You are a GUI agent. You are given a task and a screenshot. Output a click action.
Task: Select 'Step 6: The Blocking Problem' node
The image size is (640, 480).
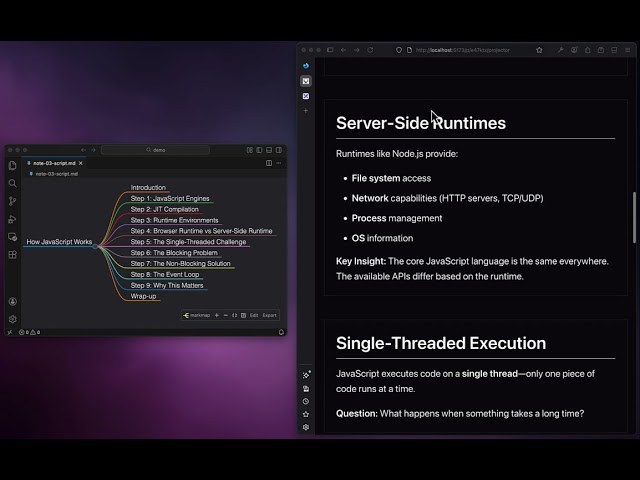coord(174,253)
